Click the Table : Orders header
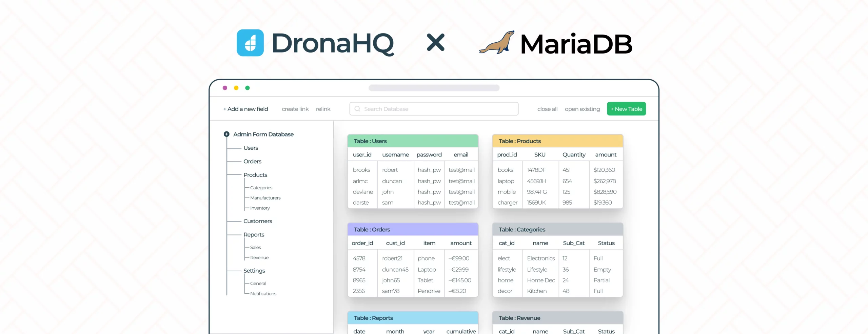The image size is (868, 334). click(x=413, y=229)
